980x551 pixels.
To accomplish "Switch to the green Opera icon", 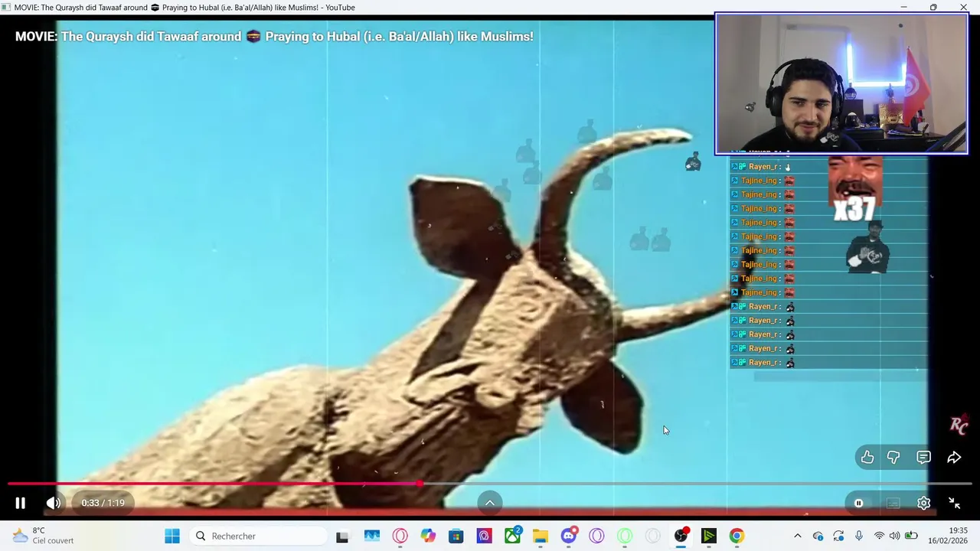I will coord(625,536).
